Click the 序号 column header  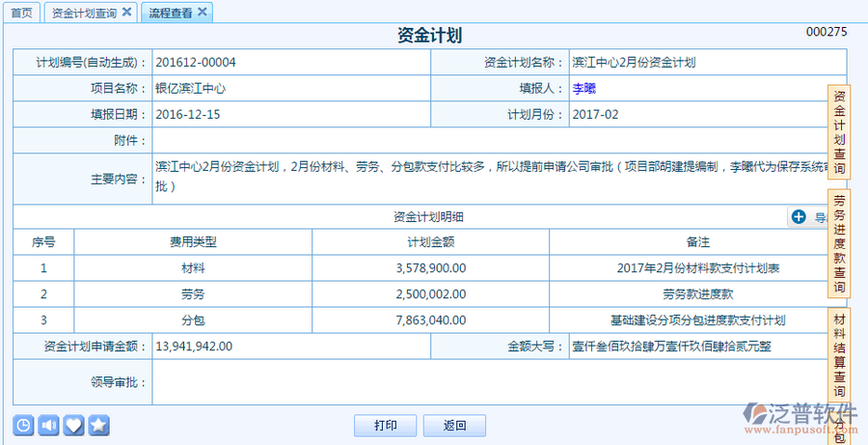click(43, 242)
